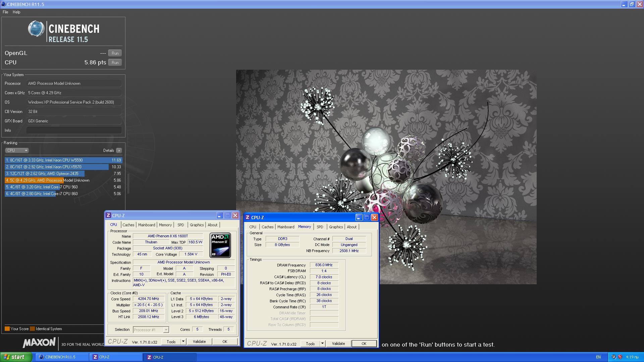Select AMD Opteron 2435 ranking row

point(63,174)
